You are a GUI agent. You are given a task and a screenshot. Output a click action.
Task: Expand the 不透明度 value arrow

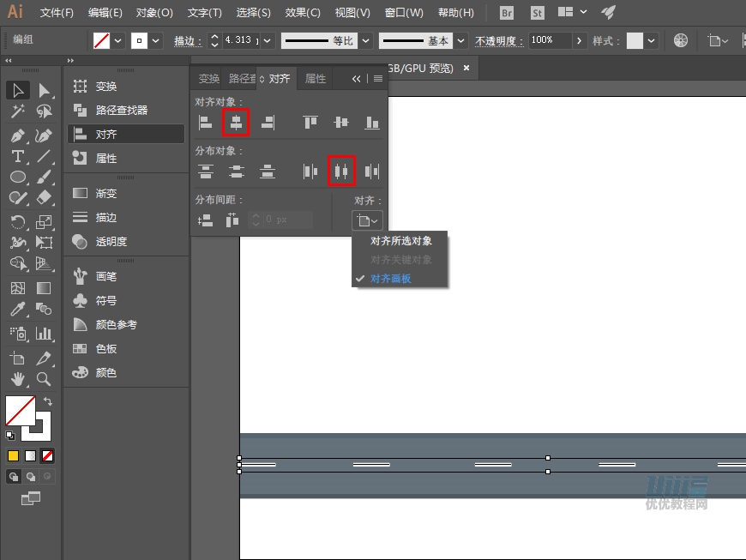580,40
